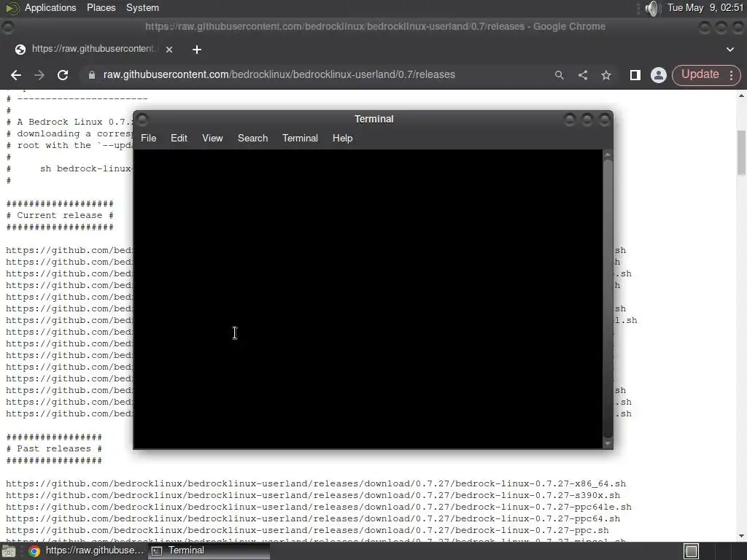Click Chrome page scrollbar down arrow
747x560 pixels.
point(741,536)
